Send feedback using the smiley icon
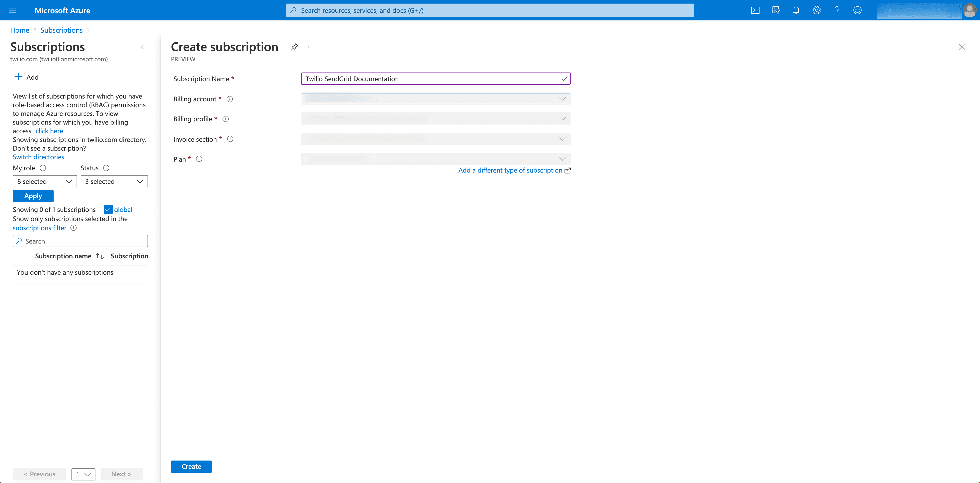Image resolution: width=980 pixels, height=483 pixels. [x=857, y=10]
